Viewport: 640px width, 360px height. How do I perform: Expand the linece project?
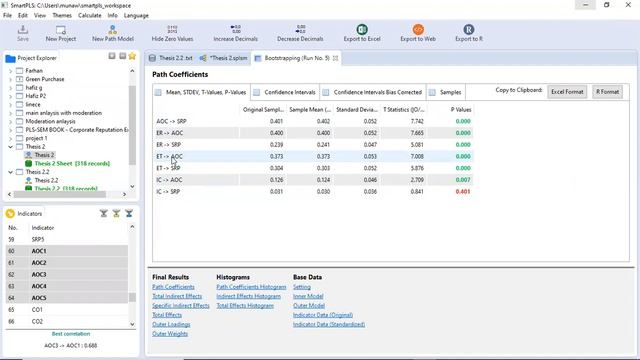pyautogui.click(x=10, y=104)
